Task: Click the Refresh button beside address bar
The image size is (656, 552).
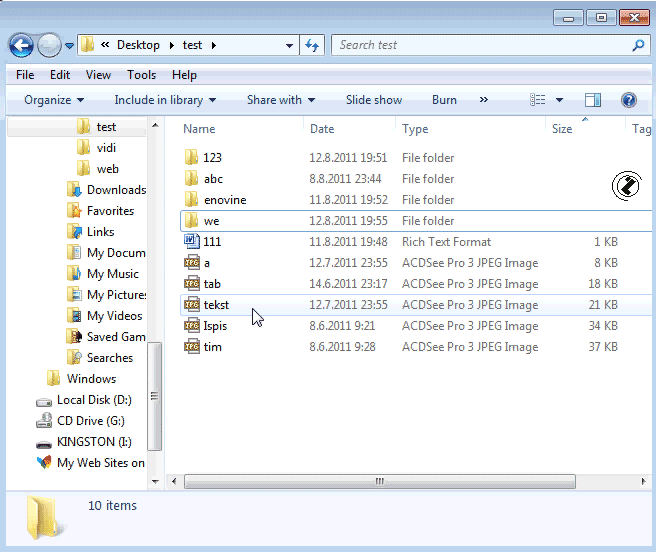Action: (312, 45)
